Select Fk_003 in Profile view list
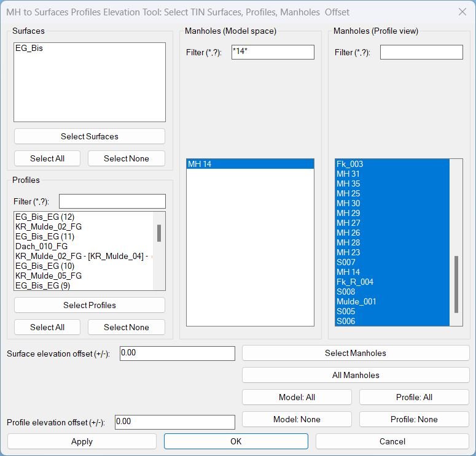 coord(392,164)
